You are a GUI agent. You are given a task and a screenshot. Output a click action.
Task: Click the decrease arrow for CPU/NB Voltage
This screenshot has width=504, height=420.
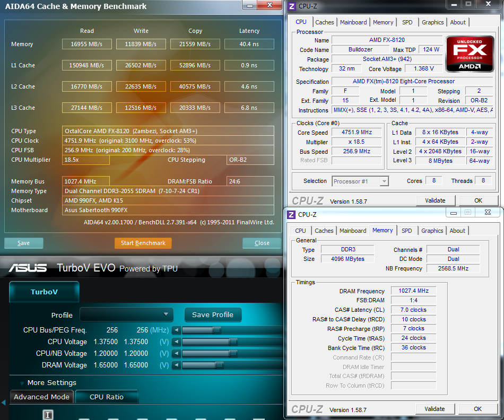click(x=177, y=354)
